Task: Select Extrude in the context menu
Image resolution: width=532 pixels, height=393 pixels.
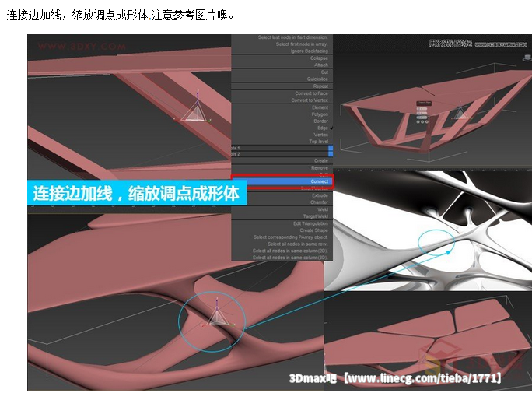Action: click(x=320, y=195)
